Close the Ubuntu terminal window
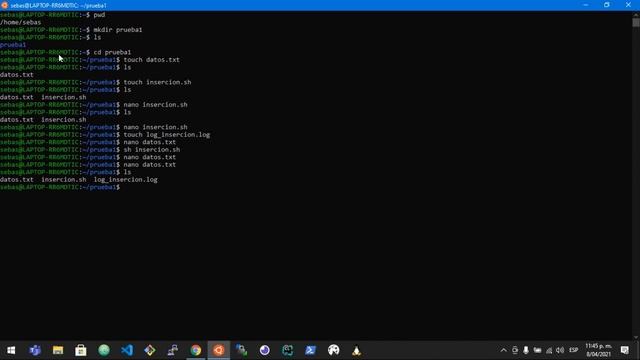Viewport: 640px width, 360px height. coord(628,5)
